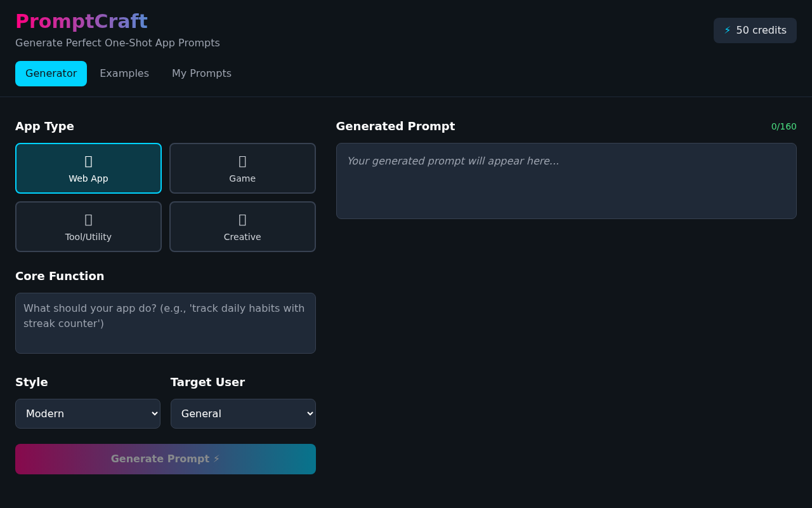Screen dimensions: 812x508
Task: Click the Generator tab highlight
Action: (51, 73)
